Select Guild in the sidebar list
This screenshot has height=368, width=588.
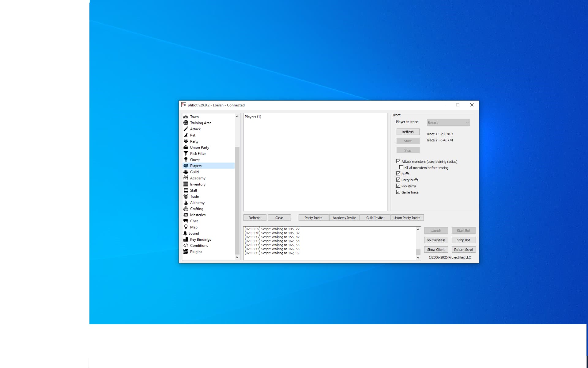tap(194, 172)
